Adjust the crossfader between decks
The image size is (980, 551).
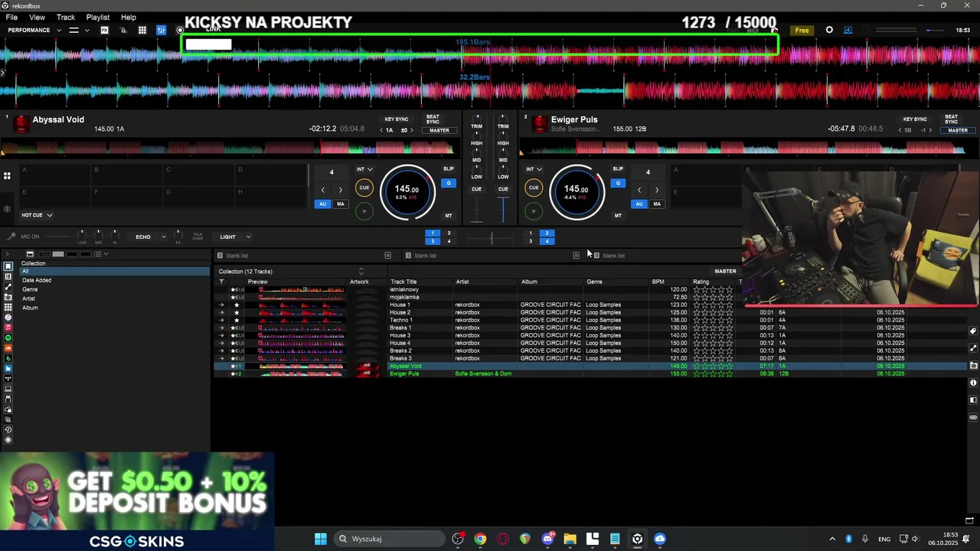[491, 238]
